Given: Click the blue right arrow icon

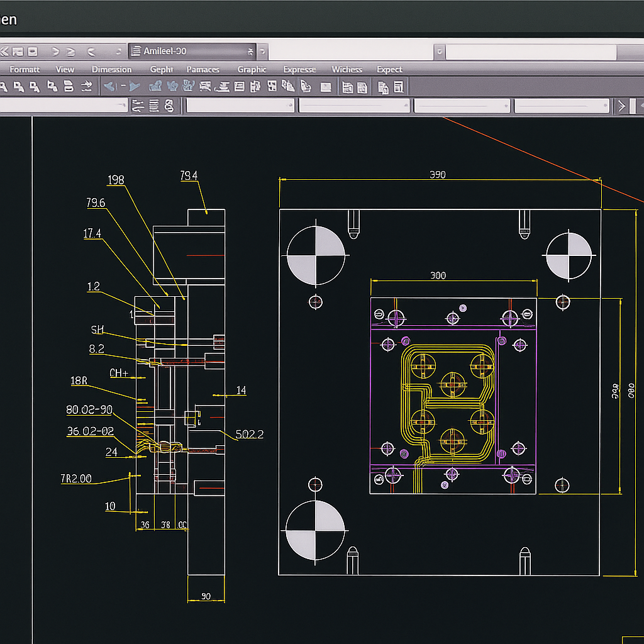Looking at the screenshot, I should [x=135, y=86].
